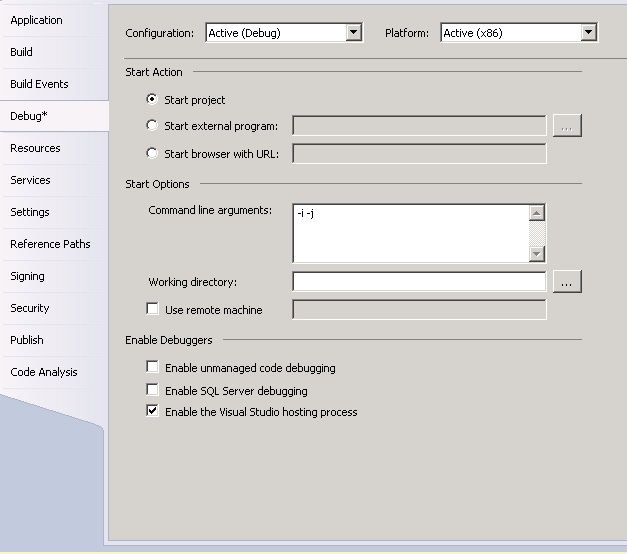This screenshot has width=627, height=554.
Task: Click the arguments box scroll up arrow
Action: pos(537,213)
